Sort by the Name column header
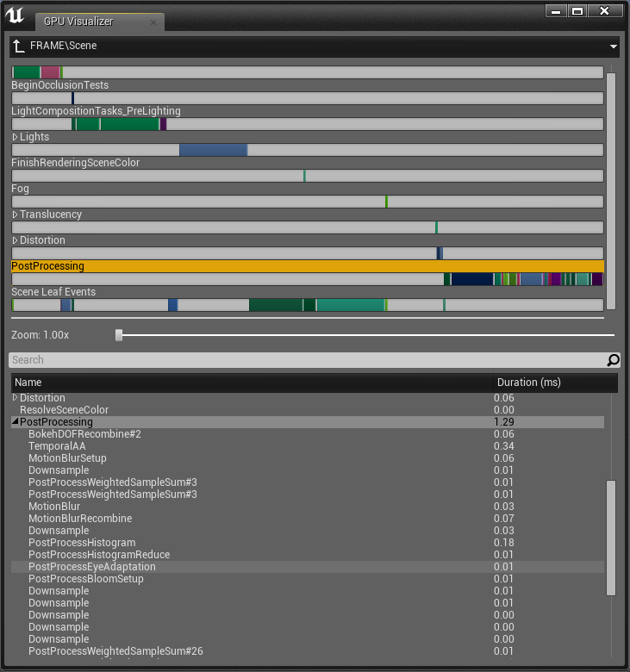 click(x=253, y=383)
